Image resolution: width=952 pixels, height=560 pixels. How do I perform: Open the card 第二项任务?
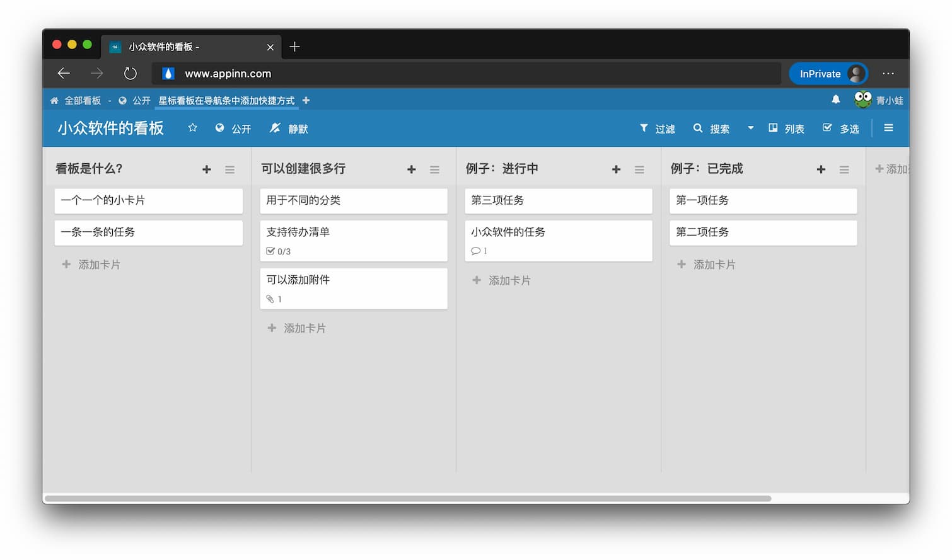pos(763,232)
